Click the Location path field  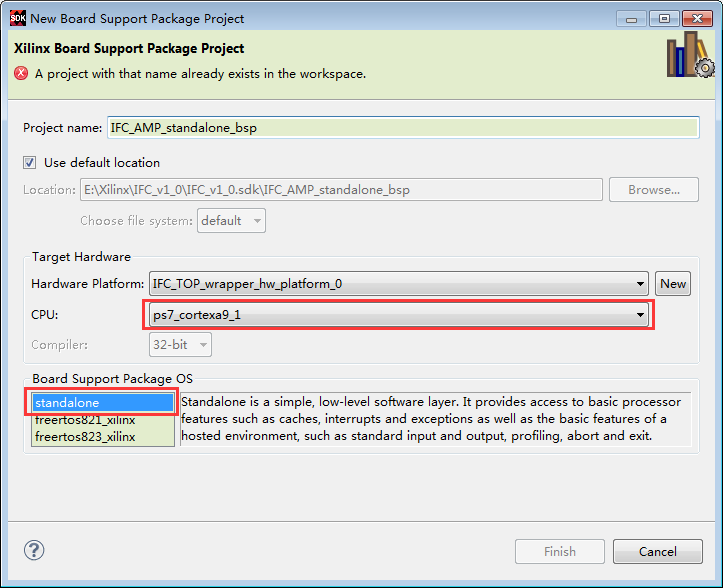(341, 190)
